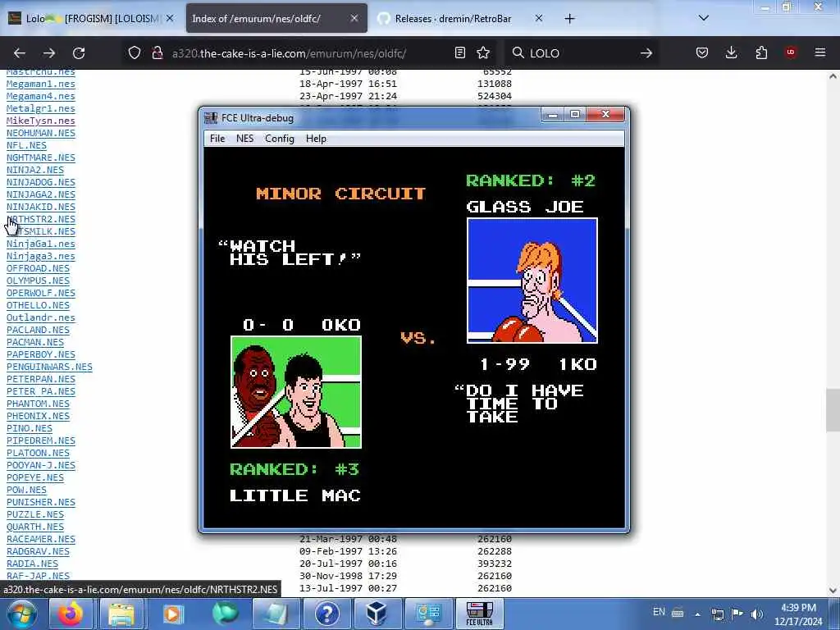
Task: Open the 3D cube taskbar icon
Action: 377,614
